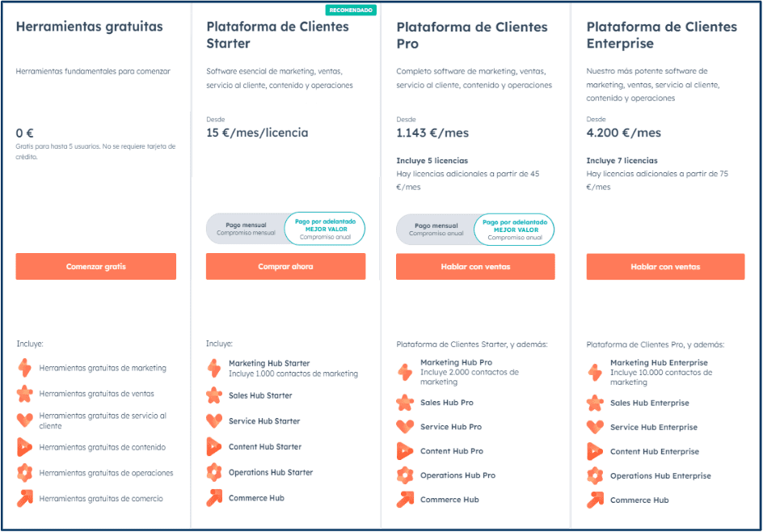Select Pago mensual in the Pro plan

436,230
